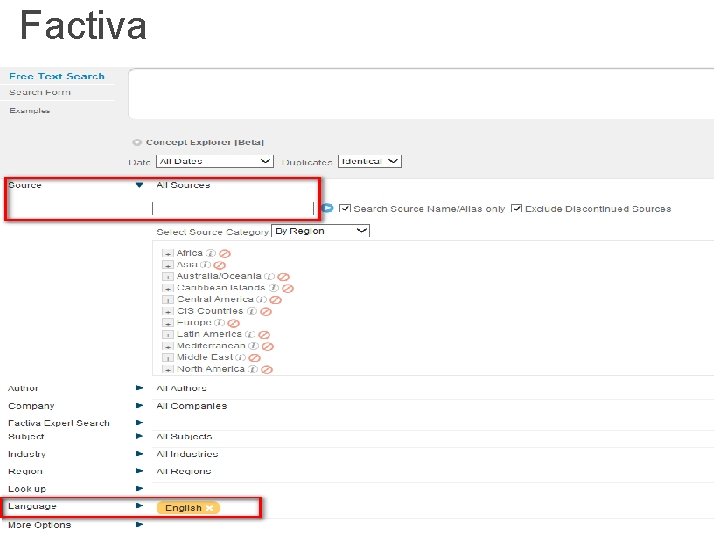
Task: Expand the Latin America node
Action: pyautogui.click(x=168, y=334)
